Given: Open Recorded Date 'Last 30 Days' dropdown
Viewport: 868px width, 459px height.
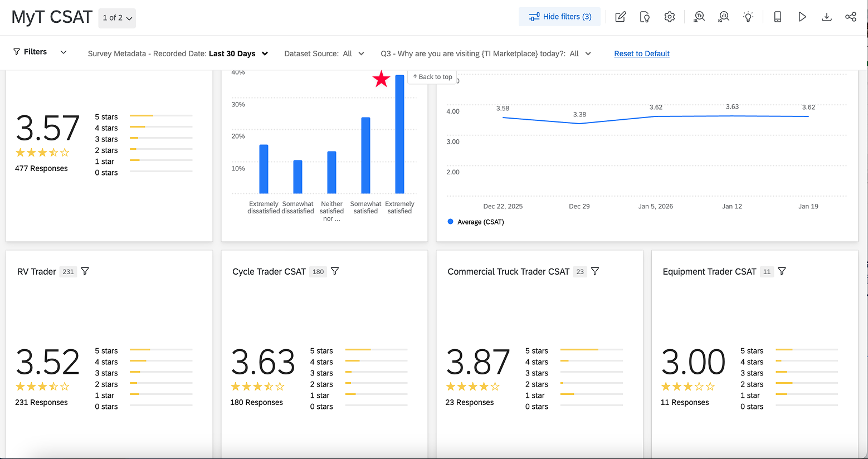Looking at the screenshot, I should [238, 53].
